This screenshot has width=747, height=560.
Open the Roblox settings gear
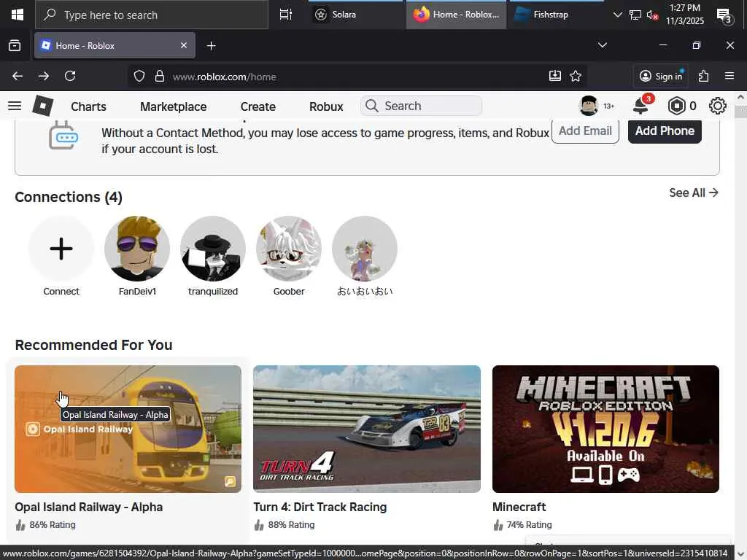[x=718, y=106]
